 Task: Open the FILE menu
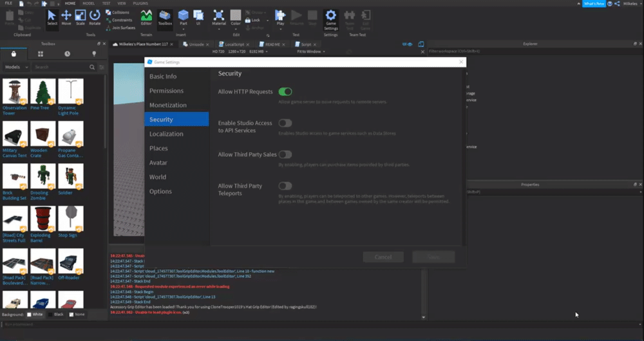tap(8, 3)
